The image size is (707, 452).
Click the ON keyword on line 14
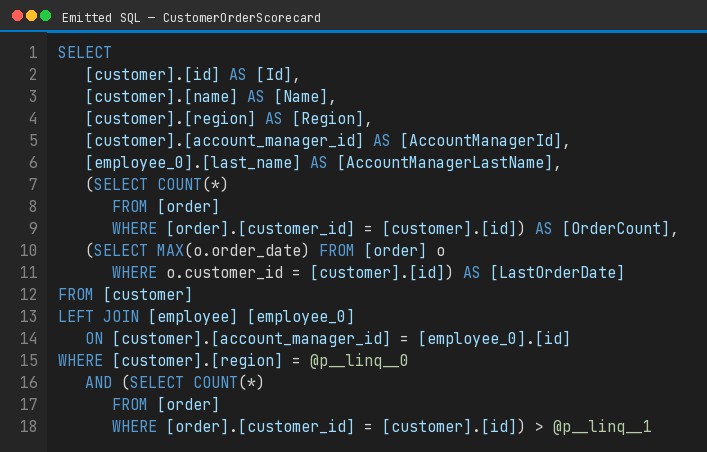pyautogui.click(x=94, y=339)
